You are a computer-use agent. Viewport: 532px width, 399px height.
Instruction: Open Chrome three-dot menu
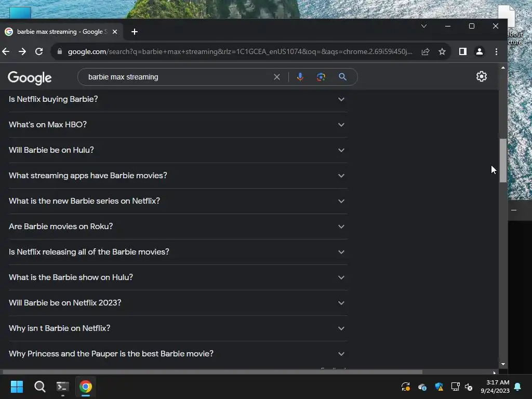click(x=496, y=51)
